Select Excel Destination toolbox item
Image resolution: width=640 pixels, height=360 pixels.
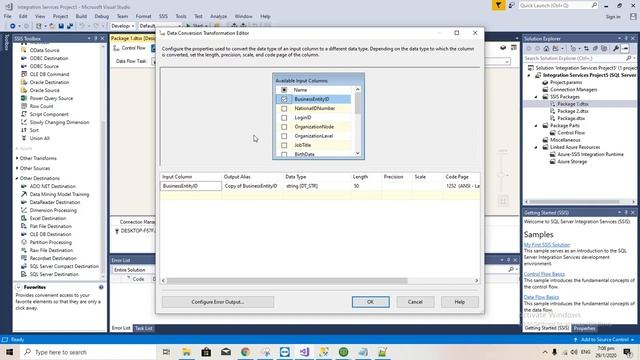click(x=48, y=218)
